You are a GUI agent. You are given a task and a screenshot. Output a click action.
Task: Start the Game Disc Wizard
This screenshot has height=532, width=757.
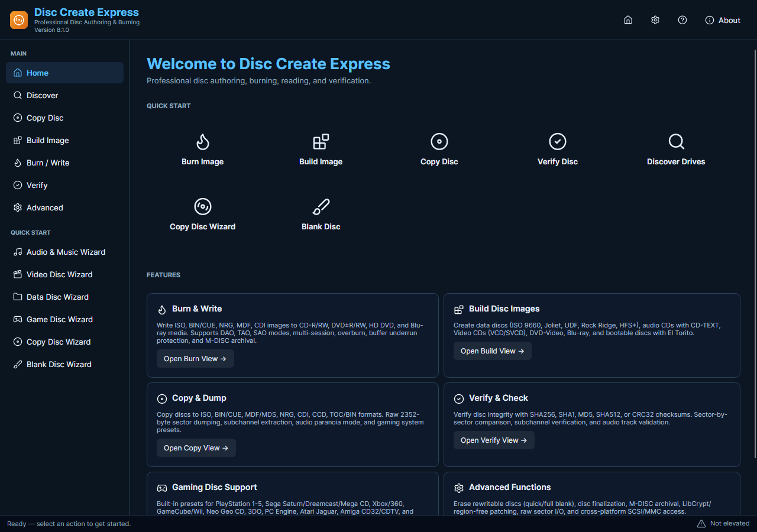pos(64,319)
